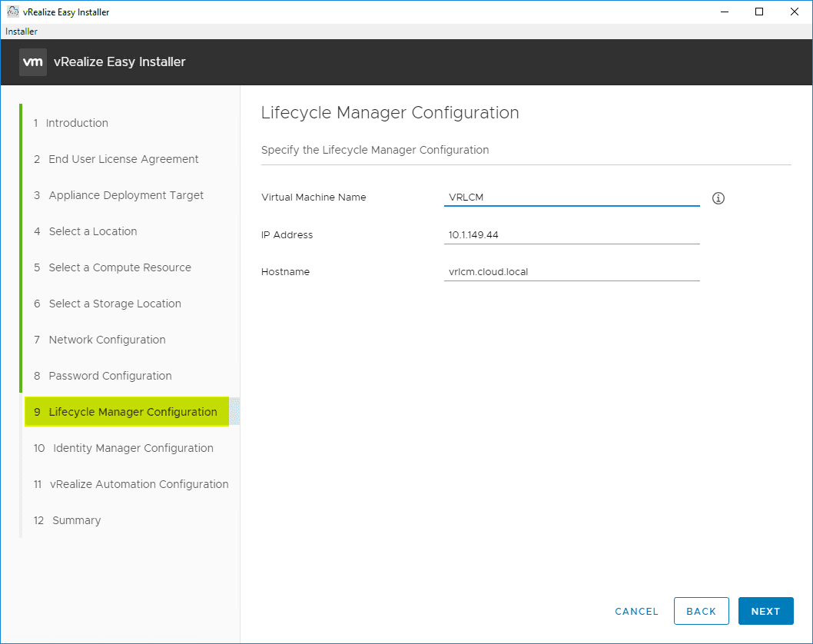Screen dimensions: 813x644
Task: Go to step 1 Introduction
Action: click(77, 123)
